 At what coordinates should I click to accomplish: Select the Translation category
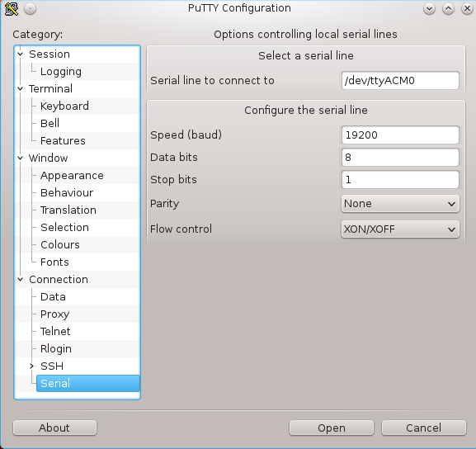[68, 210]
